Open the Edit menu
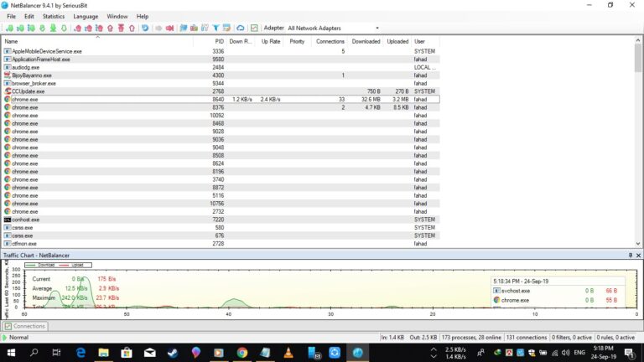 [29, 17]
